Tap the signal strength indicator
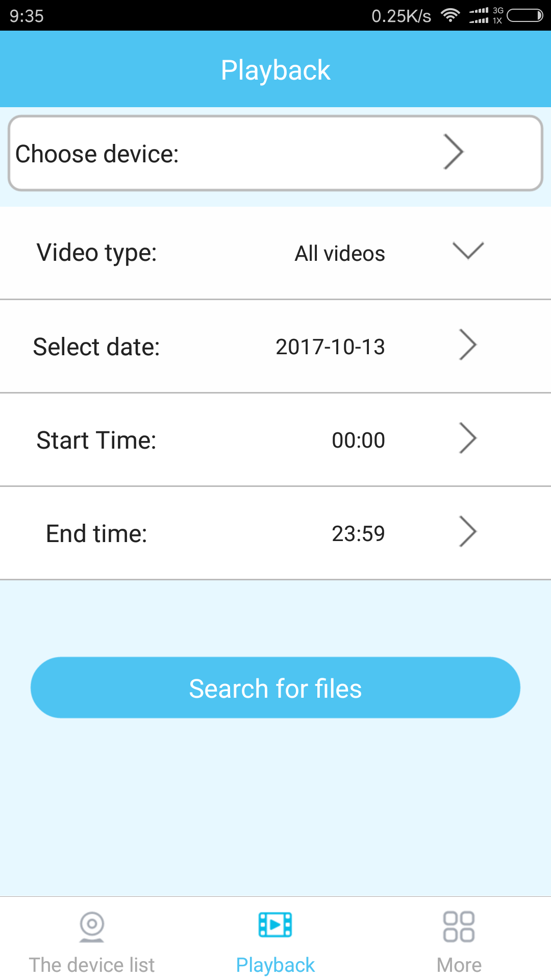551x980 pixels. 479,15
